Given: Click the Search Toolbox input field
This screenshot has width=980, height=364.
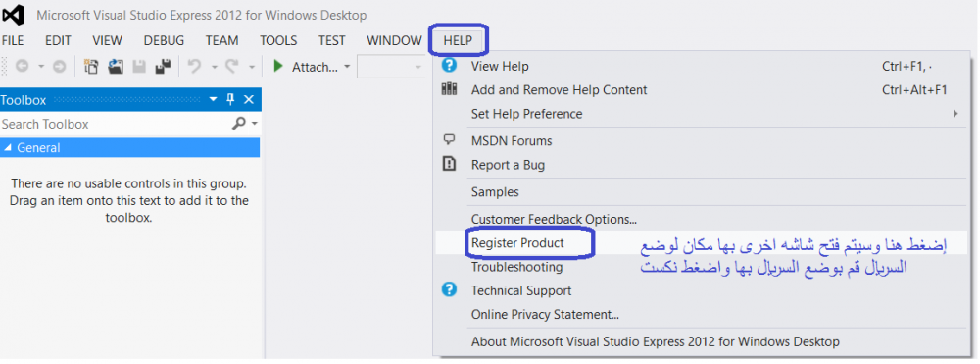Looking at the screenshot, I should click(115, 124).
